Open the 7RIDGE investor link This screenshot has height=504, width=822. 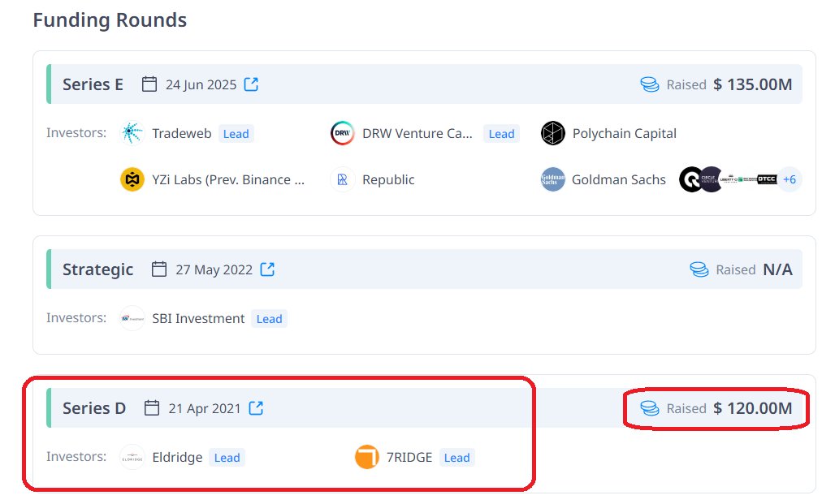click(x=409, y=458)
